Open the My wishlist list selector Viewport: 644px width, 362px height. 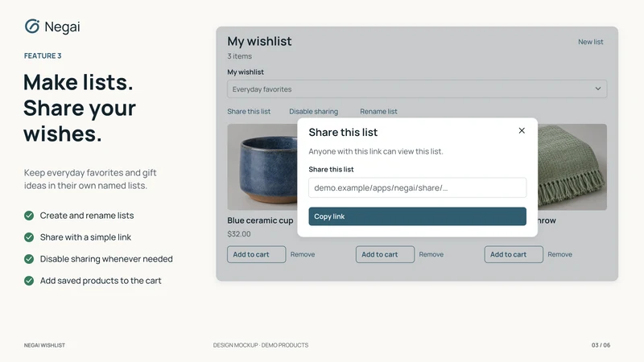pyautogui.click(x=417, y=89)
